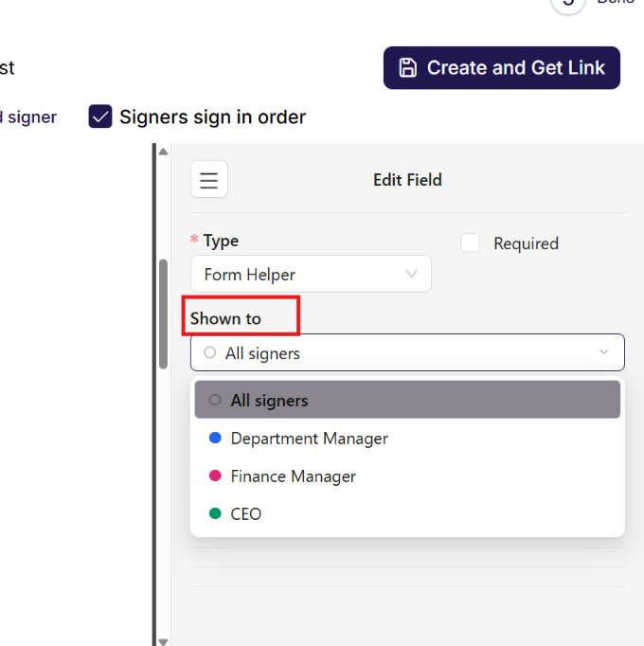The height and width of the screenshot is (646, 644).
Task: Select All signers option in list
Action: (407, 400)
